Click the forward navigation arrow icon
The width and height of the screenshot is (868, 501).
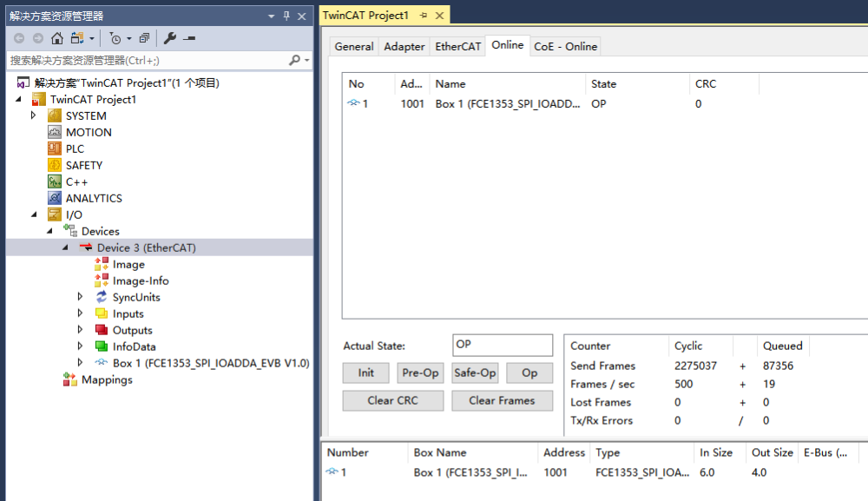(37, 38)
